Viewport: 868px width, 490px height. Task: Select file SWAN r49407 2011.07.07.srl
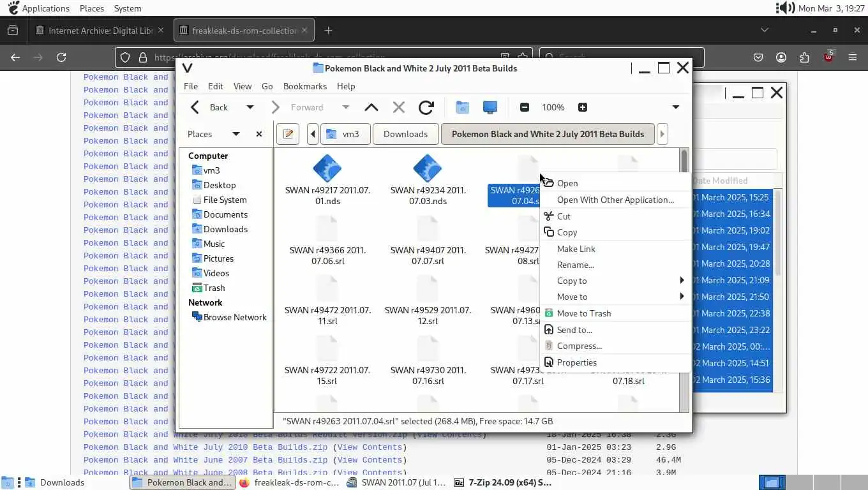coord(428,241)
